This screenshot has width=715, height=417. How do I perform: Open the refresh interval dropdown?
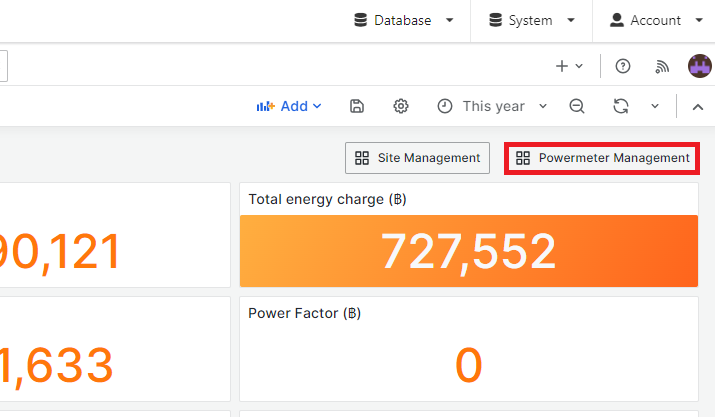point(655,106)
